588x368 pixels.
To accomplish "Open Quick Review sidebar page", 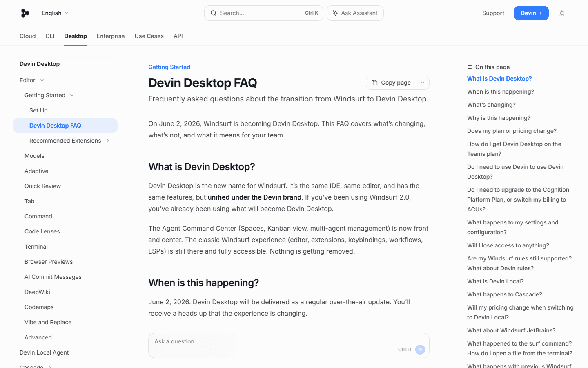I will click(42, 186).
